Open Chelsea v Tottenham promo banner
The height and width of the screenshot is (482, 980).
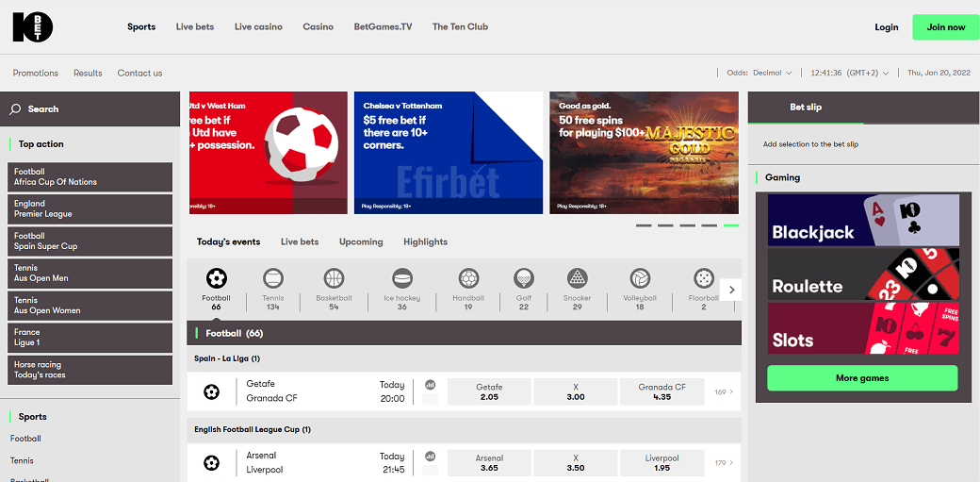click(x=449, y=153)
